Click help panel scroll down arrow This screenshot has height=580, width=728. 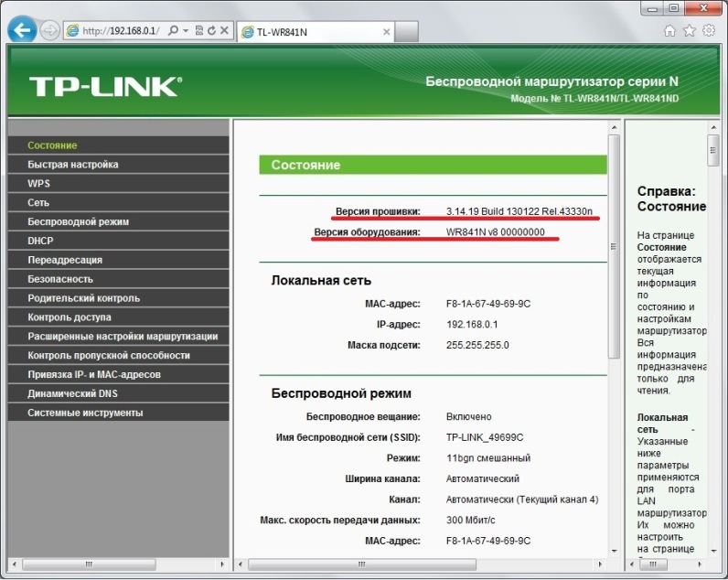tap(713, 551)
